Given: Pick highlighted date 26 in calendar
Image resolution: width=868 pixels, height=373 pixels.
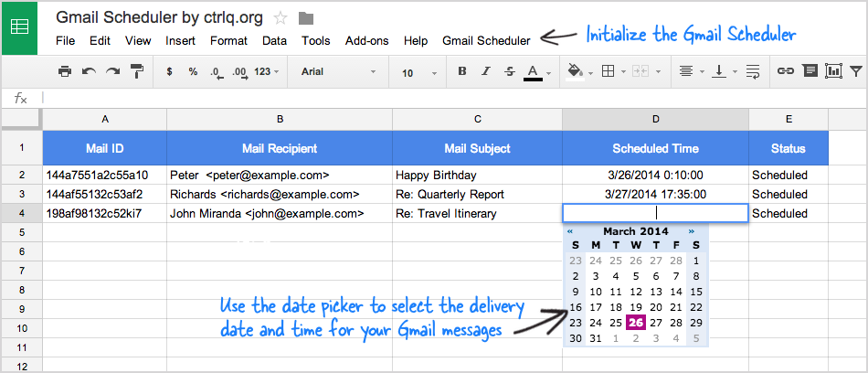Looking at the screenshot, I should click(636, 323).
